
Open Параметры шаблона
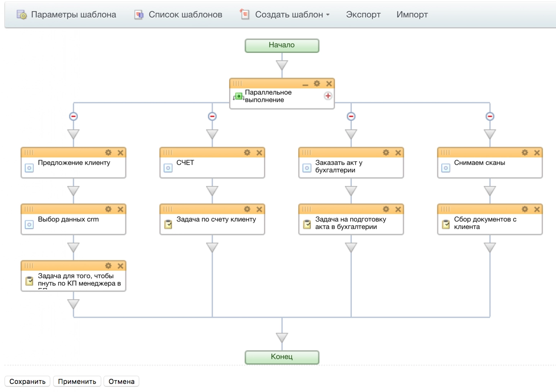pos(67,15)
